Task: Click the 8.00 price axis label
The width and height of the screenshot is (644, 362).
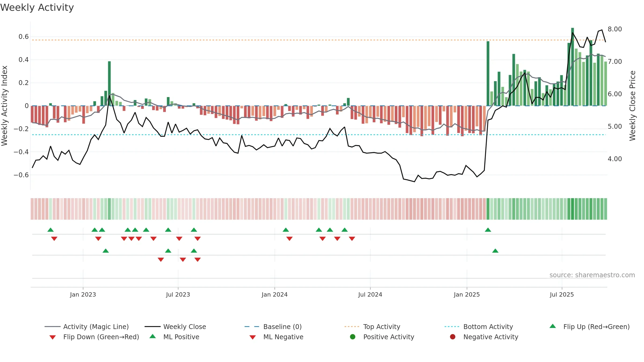Action: pos(615,29)
